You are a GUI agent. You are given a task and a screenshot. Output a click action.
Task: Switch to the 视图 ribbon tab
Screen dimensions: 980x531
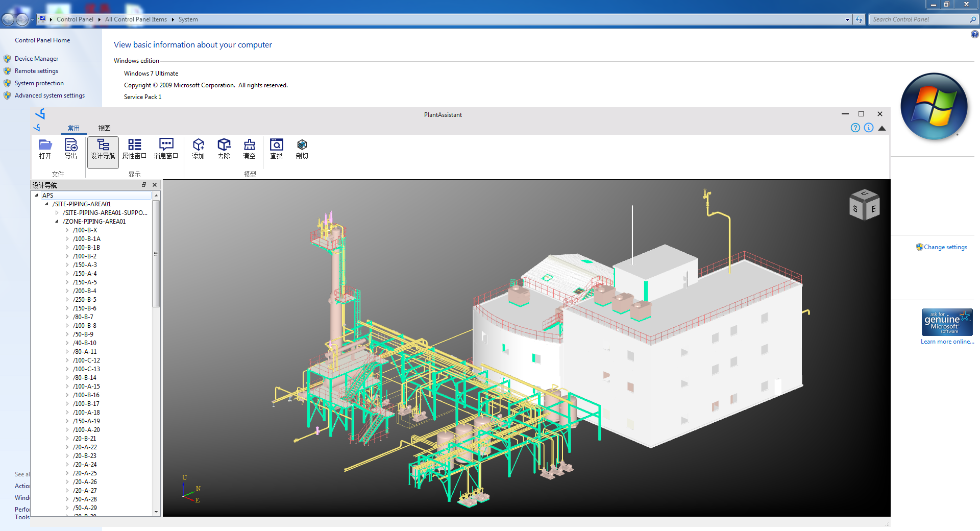tap(105, 128)
